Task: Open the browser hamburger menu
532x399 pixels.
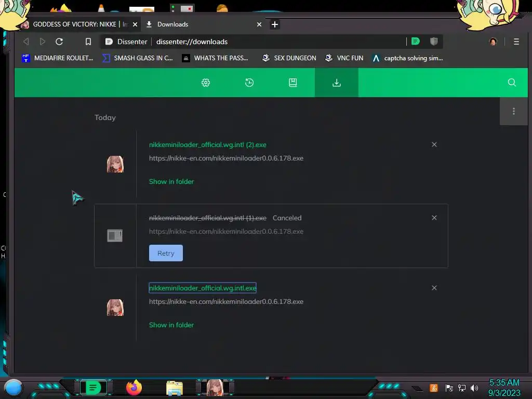Action: (516, 42)
